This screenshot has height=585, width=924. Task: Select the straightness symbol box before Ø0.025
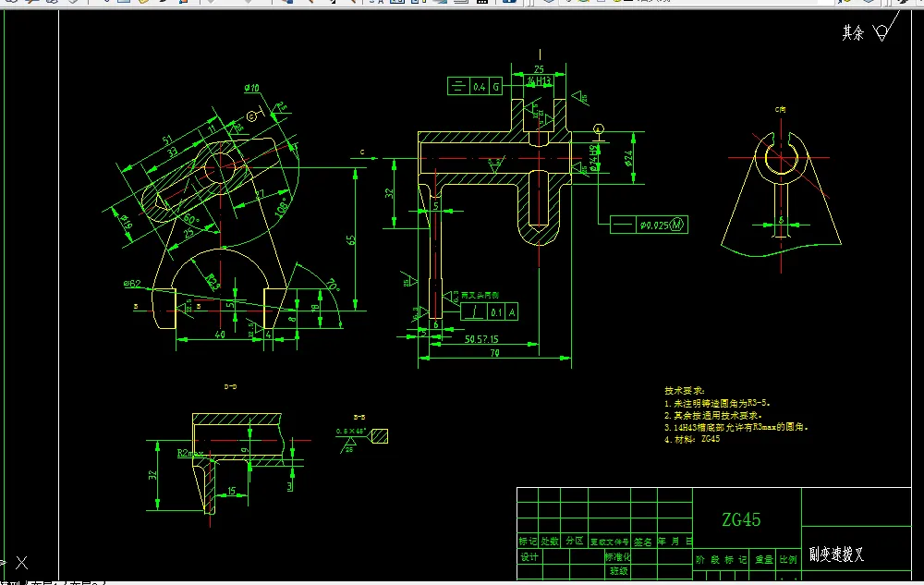pyautogui.click(x=623, y=225)
